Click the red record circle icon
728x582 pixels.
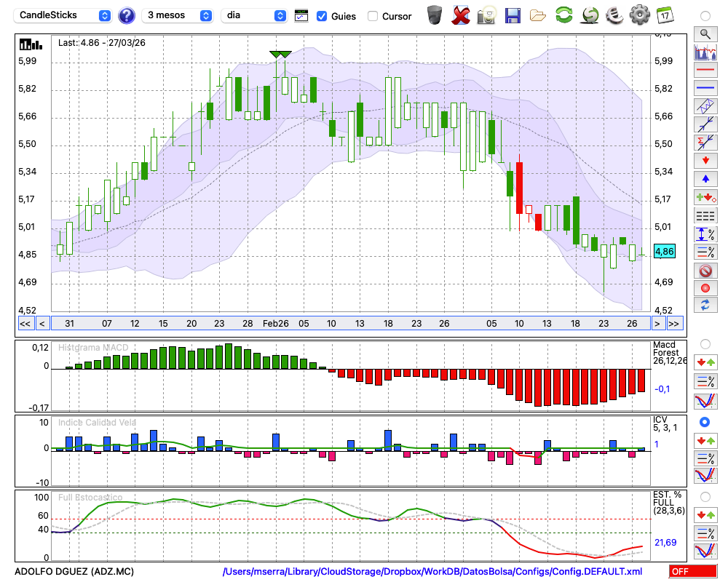[705, 288]
